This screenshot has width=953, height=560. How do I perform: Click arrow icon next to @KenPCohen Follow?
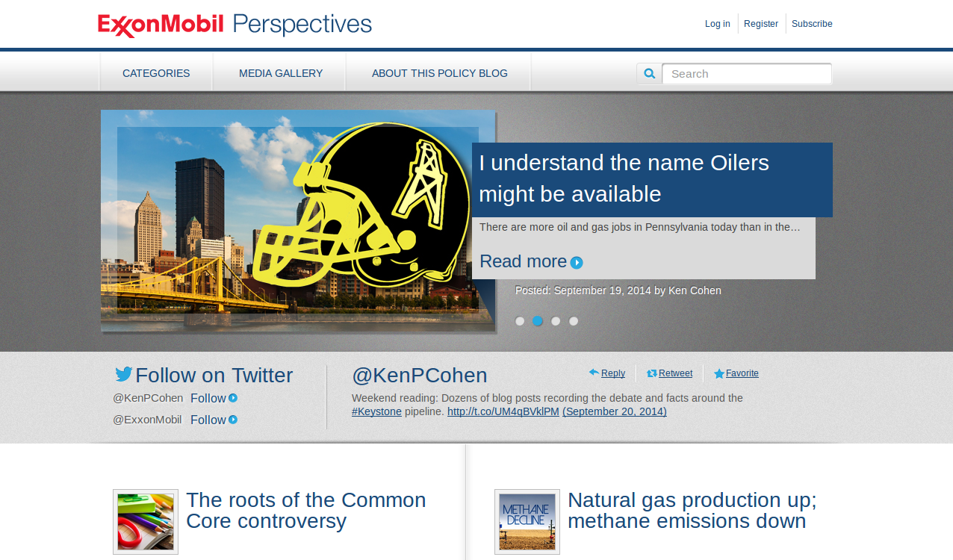[x=233, y=398]
